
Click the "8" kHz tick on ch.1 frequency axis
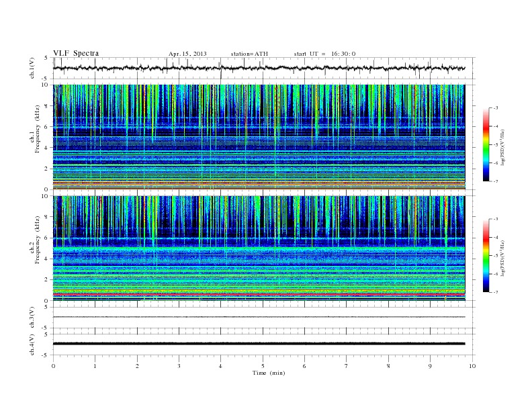click(47, 106)
